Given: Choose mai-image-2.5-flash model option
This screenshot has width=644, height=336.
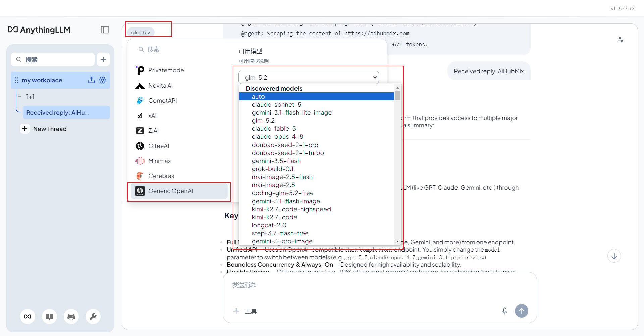Looking at the screenshot, I should point(317,177).
